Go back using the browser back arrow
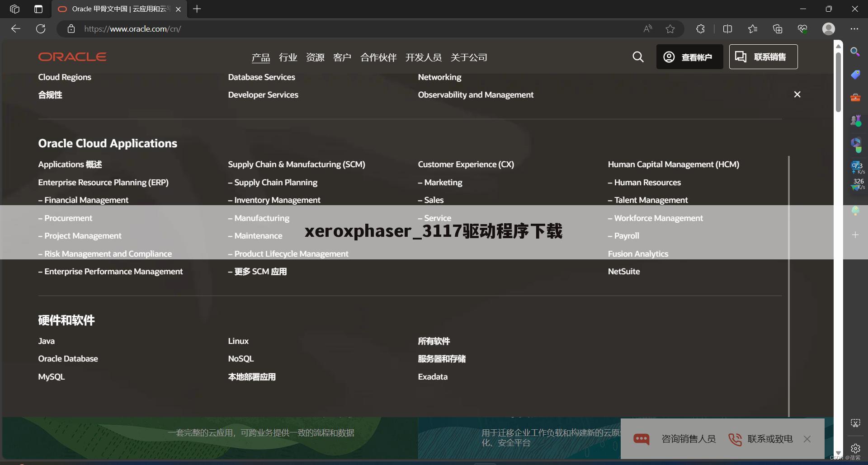This screenshot has width=868, height=465. pos(16,29)
